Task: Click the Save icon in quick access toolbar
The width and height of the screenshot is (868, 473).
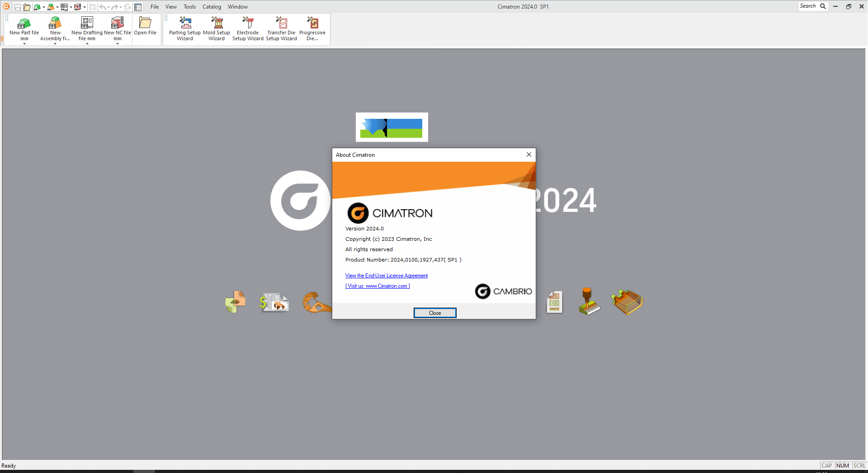Action: pos(18,7)
